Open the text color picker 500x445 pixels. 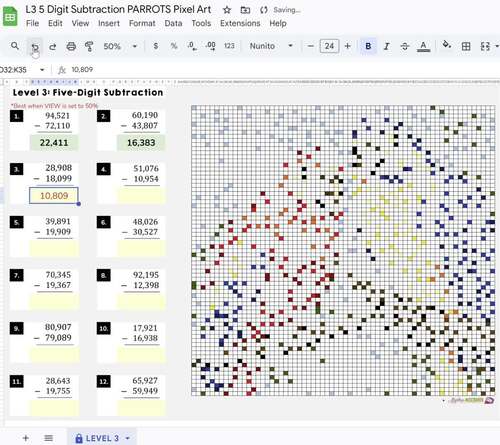tap(423, 46)
